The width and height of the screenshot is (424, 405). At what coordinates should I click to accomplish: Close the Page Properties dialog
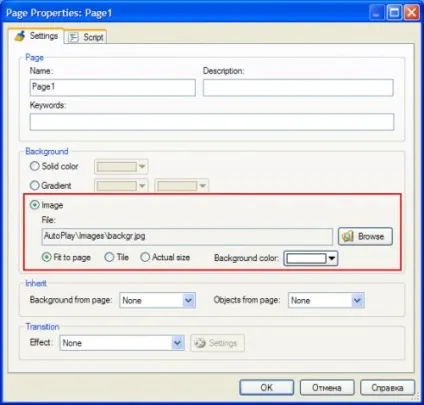pyautogui.click(x=412, y=13)
